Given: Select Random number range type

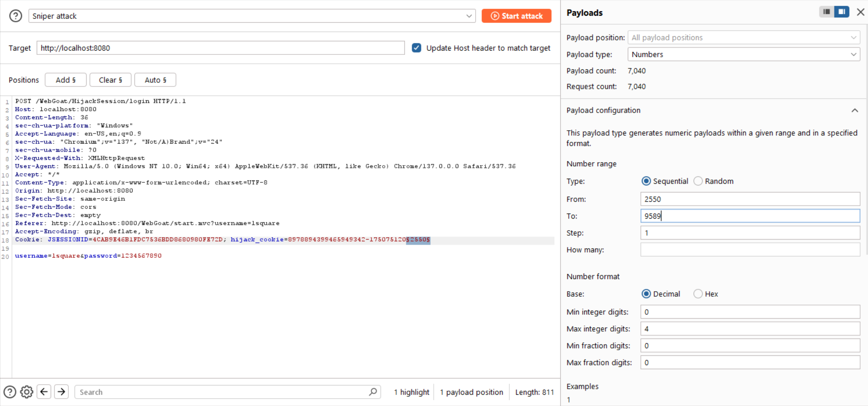Looking at the screenshot, I should (698, 181).
